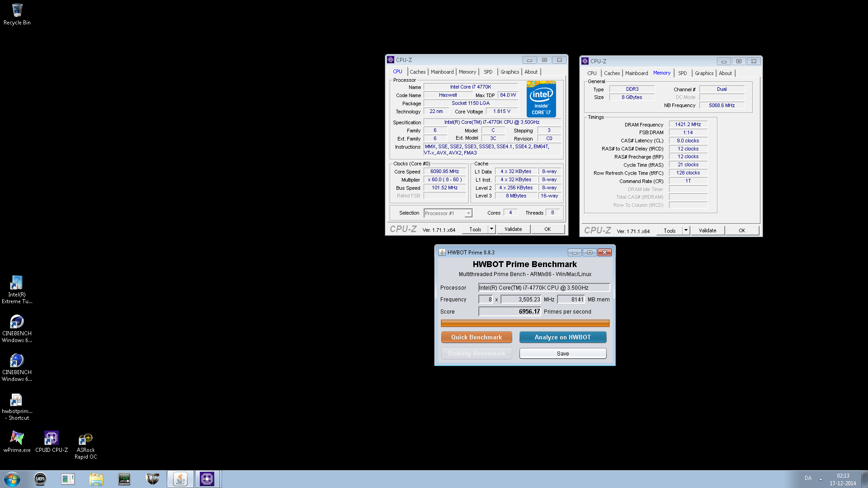Switch to Memory tab in left CPU-Z
868x488 pixels.
(x=467, y=72)
